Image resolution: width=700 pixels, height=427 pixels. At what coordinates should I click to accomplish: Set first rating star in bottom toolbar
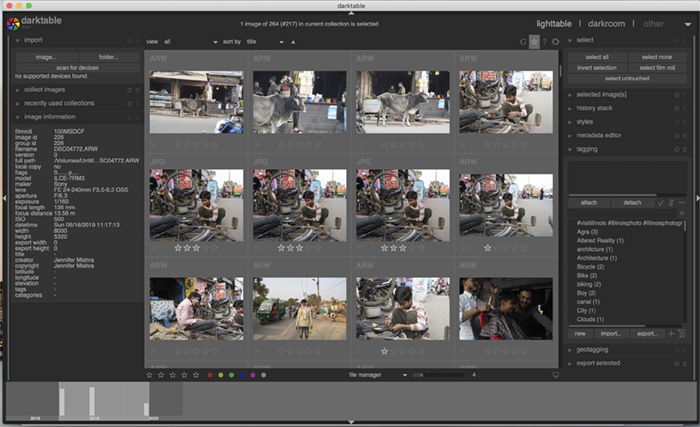tap(150, 375)
